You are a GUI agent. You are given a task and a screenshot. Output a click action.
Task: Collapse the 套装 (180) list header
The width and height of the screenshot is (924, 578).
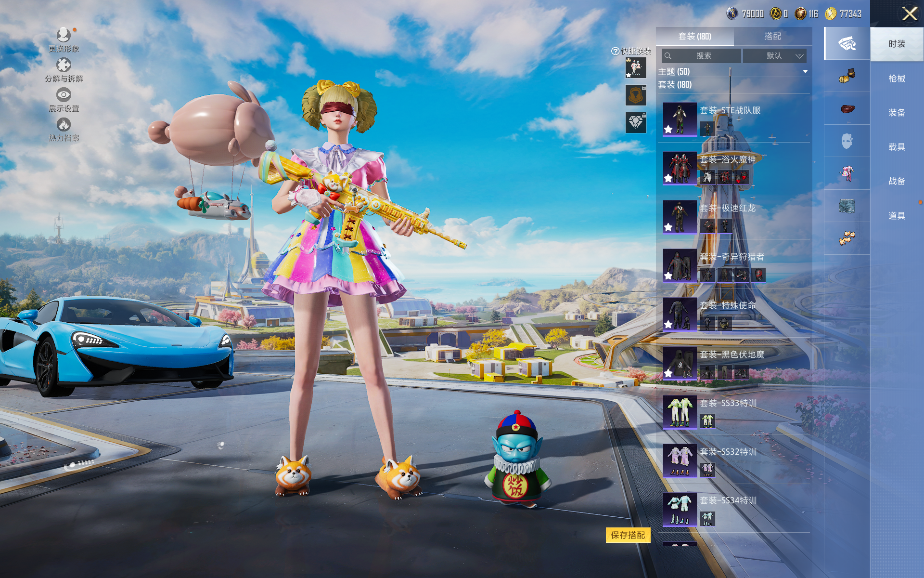point(675,85)
